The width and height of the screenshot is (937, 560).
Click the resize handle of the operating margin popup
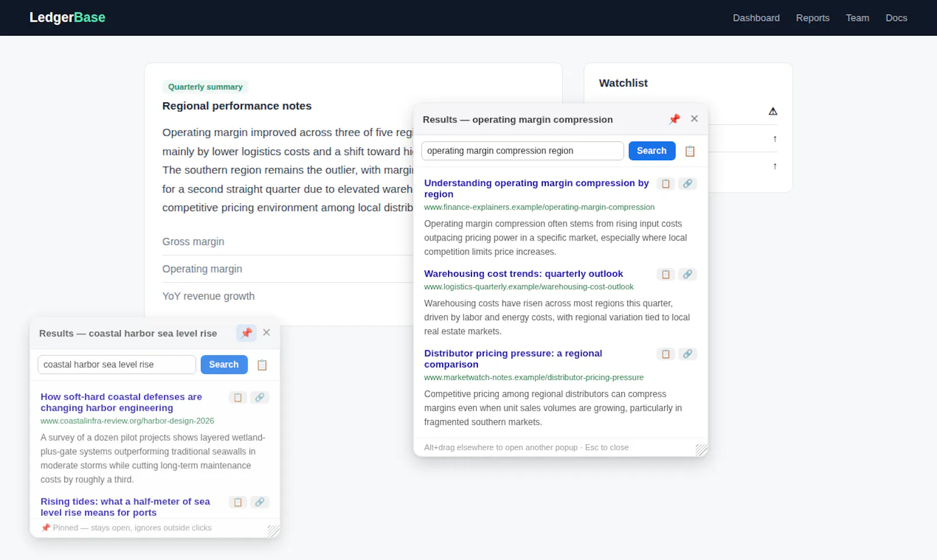(x=701, y=449)
